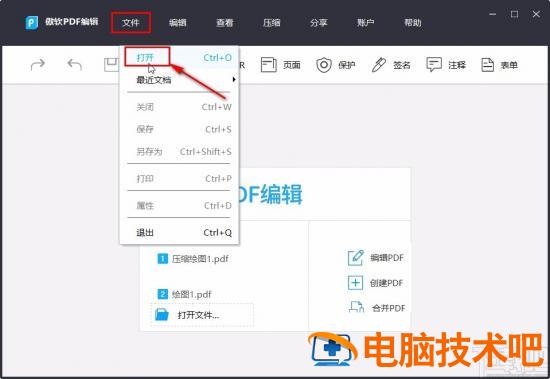Screen dimensions: 550x379
Task: Open the 注释 comment bubble icon
Action: point(434,65)
